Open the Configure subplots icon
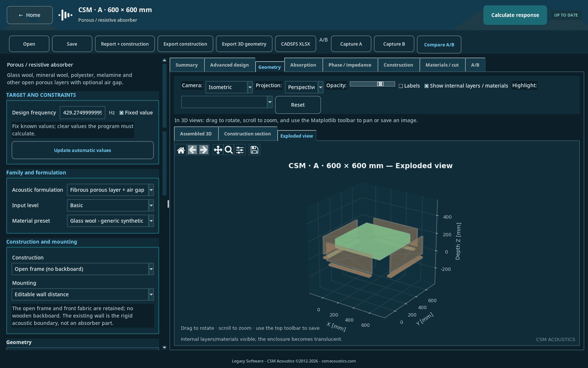The height and width of the screenshot is (368, 588). coord(240,150)
